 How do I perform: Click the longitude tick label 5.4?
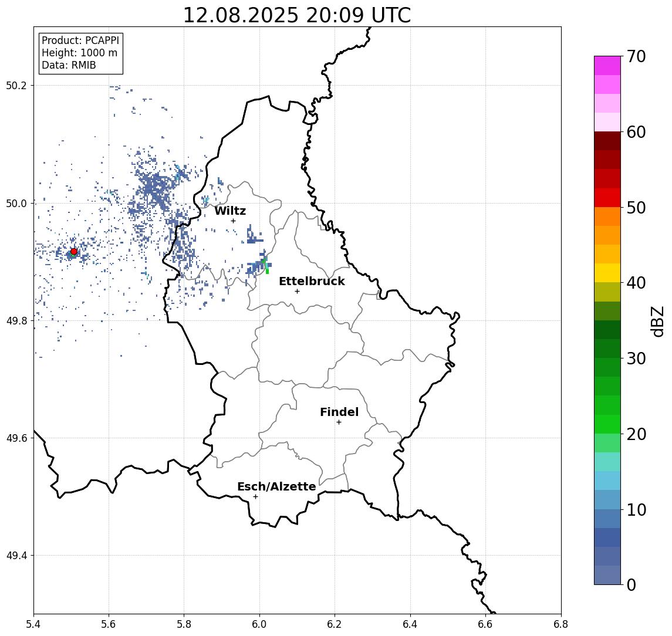[x=33, y=624]
